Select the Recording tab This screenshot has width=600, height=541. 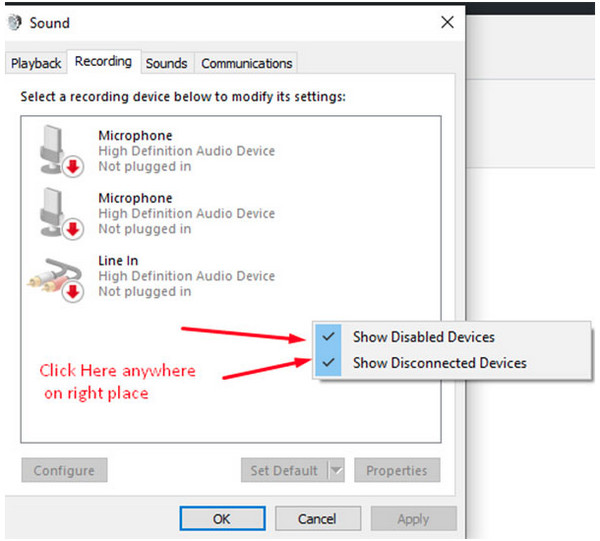pyautogui.click(x=103, y=61)
